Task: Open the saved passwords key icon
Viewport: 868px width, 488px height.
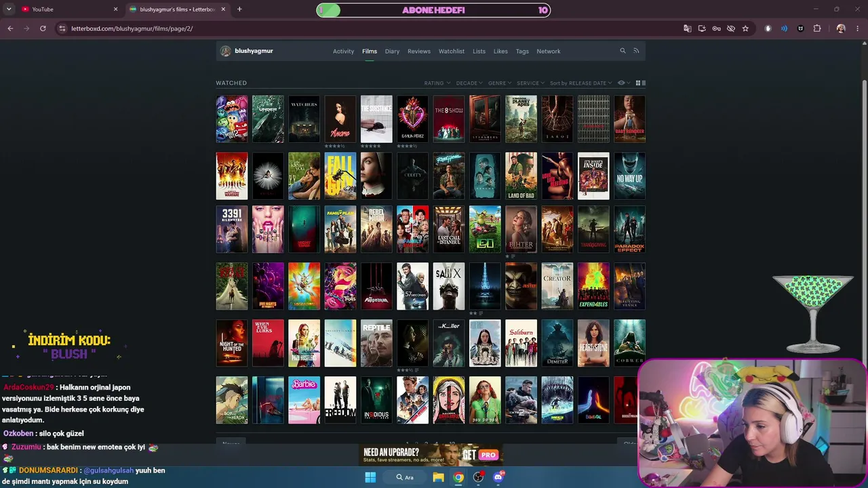Action: pos(716,28)
